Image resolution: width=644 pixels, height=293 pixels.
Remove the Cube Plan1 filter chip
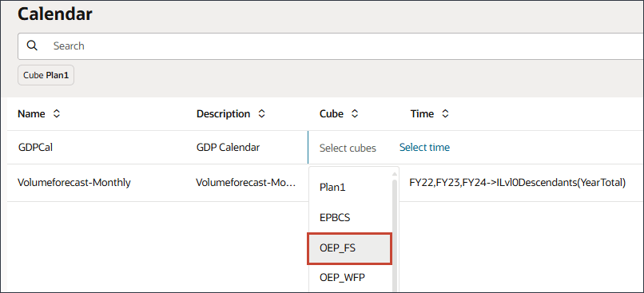46,75
